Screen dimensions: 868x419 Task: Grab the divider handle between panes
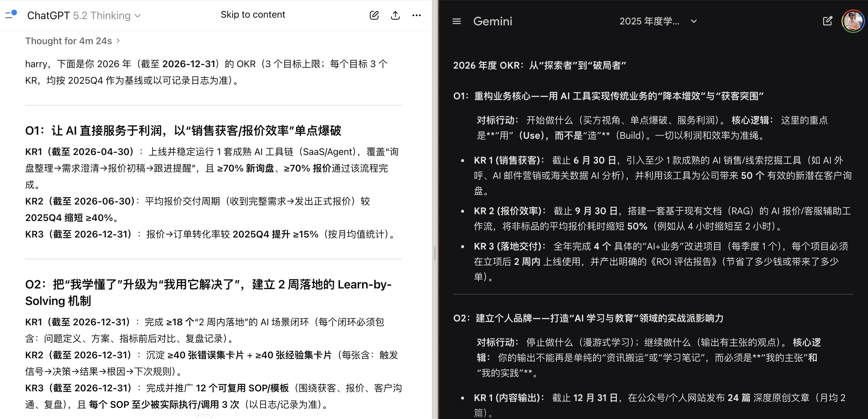[435, 253]
